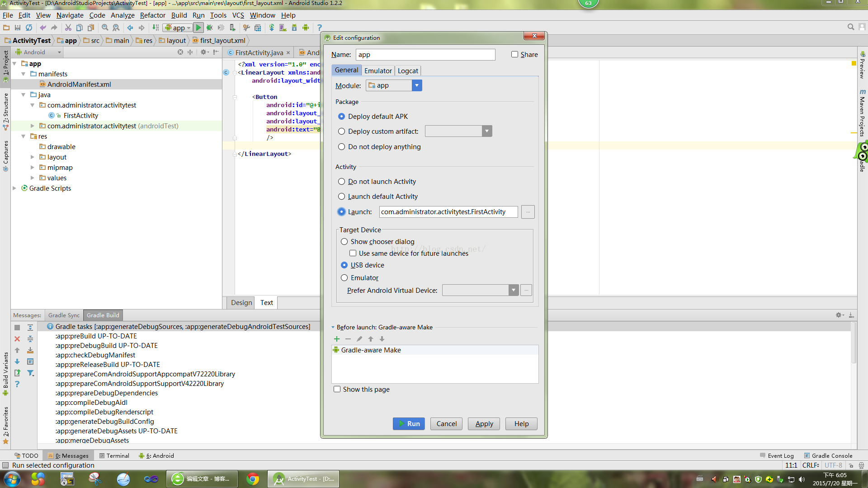Click the dialog Help button
This screenshot has height=488, width=868.
[521, 424]
